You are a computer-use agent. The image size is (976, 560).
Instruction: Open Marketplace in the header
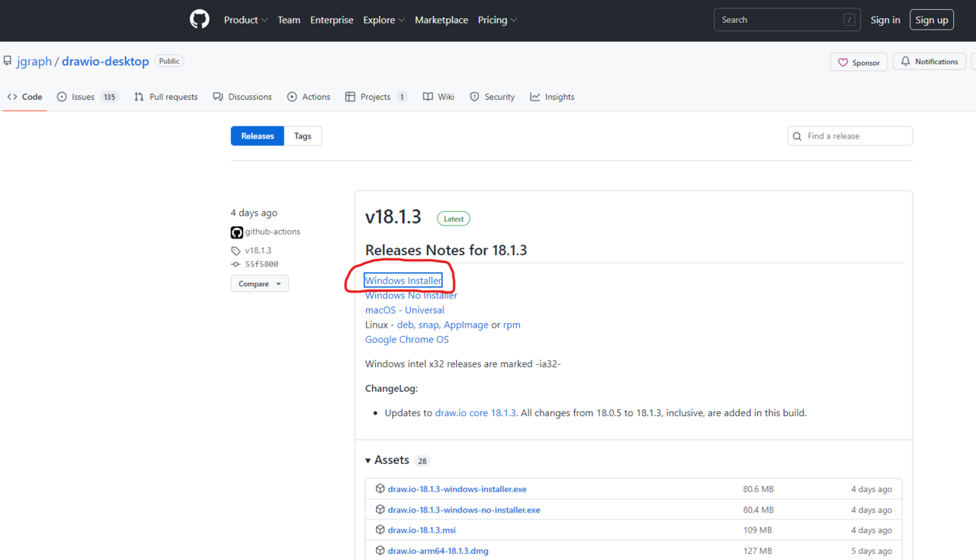coord(441,20)
